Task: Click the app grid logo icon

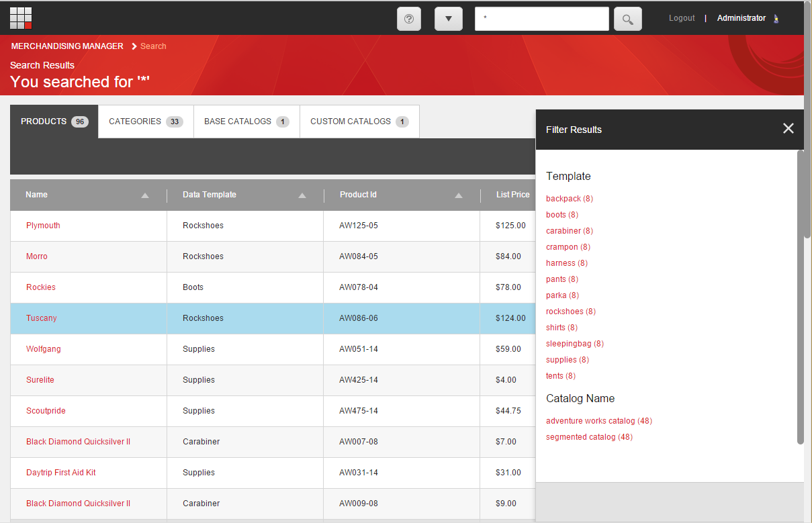Action: pyautogui.click(x=21, y=18)
